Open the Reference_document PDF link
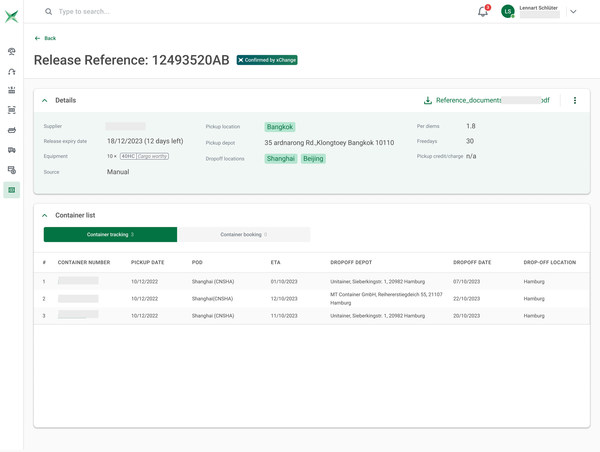This screenshot has height=452, width=600. coord(492,101)
